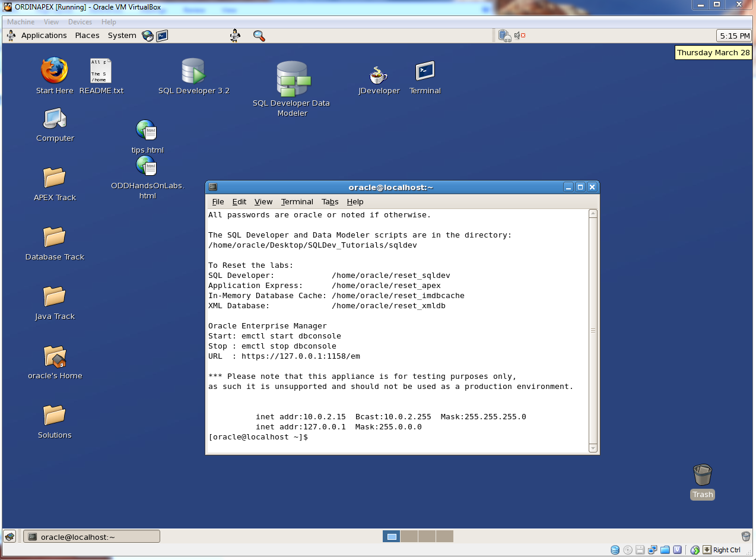756x560 pixels.
Task: Click oracle@localhost taskbar button
Action: click(x=92, y=537)
